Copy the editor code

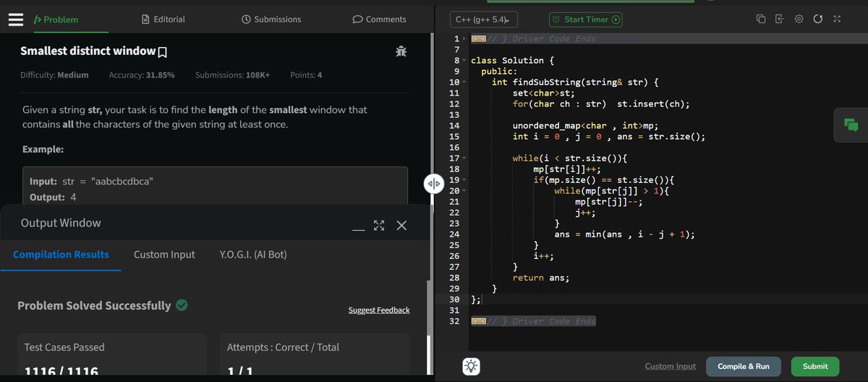coord(760,19)
